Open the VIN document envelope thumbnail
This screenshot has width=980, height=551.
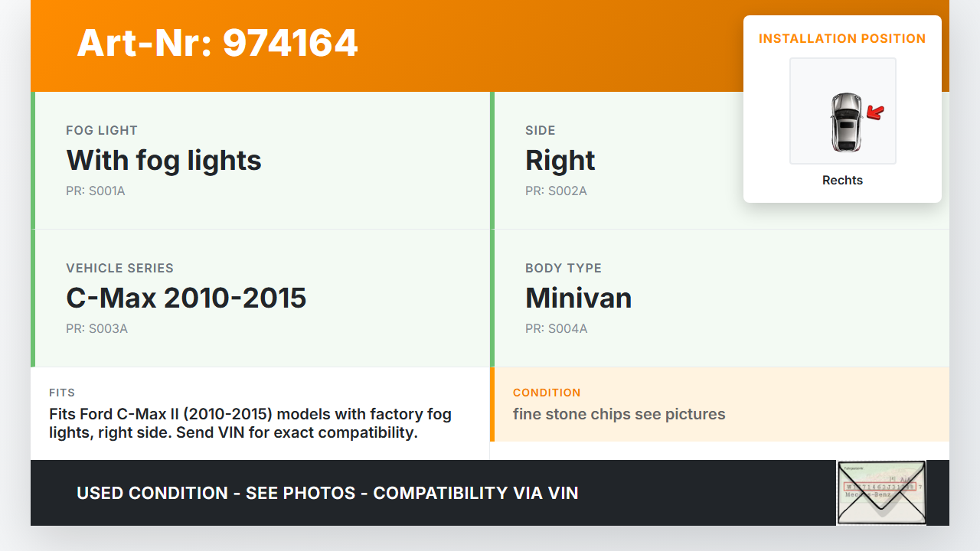pos(880,492)
